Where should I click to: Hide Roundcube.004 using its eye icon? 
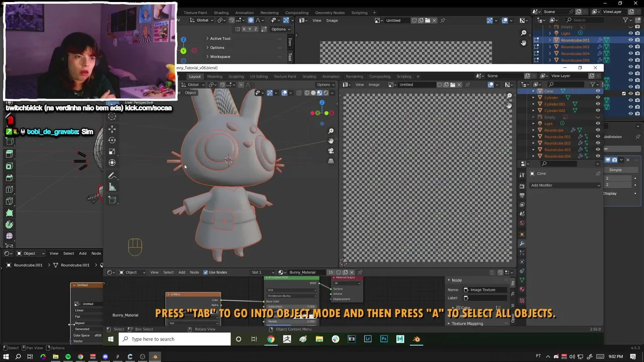(x=598, y=156)
